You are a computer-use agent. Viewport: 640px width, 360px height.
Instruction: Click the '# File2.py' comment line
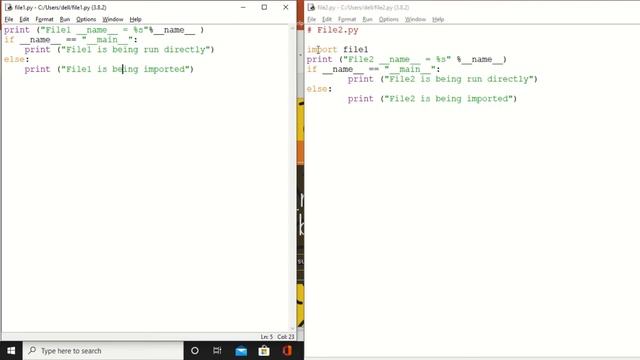point(333,30)
